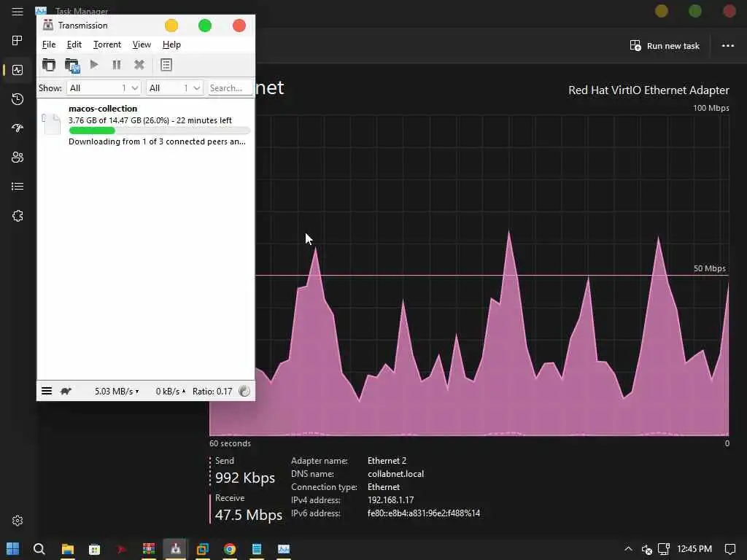Click the Open URL toolbar icon
Viewport: 747px width, 560px height.
click(72, 65)
